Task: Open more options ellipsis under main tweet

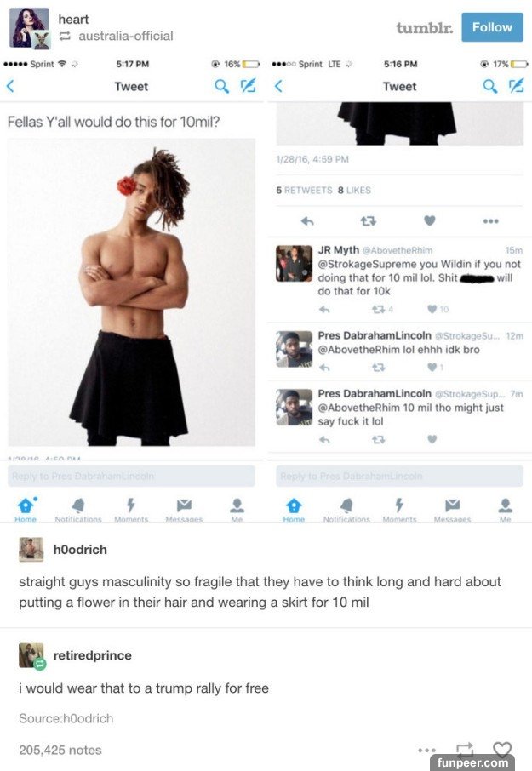Action: tap(490, 220)
